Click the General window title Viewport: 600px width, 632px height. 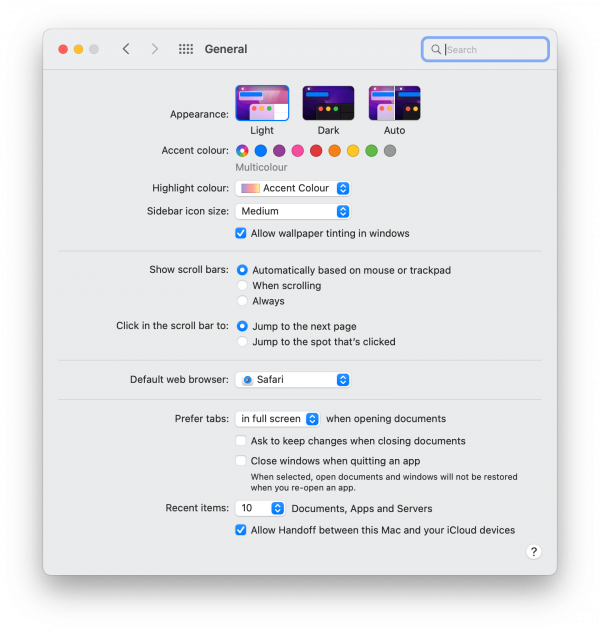(x=226, y=49)
